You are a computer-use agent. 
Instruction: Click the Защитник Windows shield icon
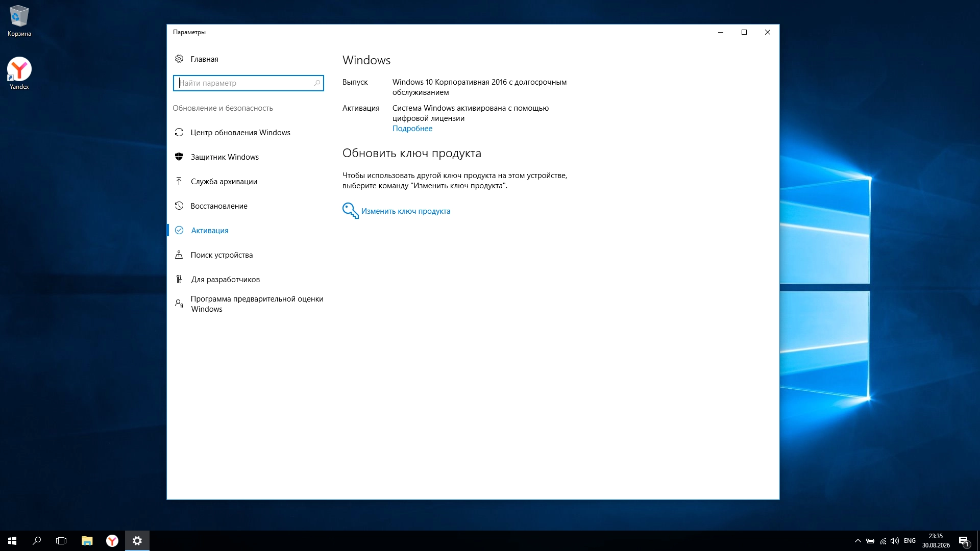click(x=179, y=157)
